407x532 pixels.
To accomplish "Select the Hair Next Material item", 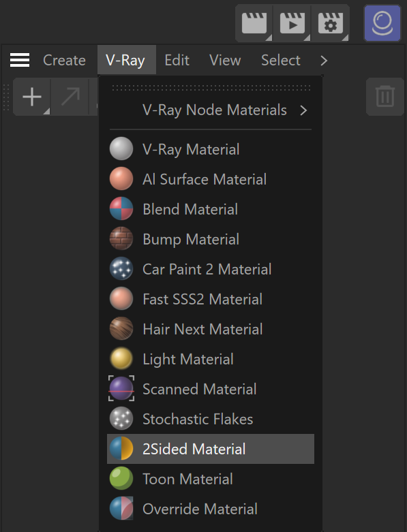I will point(211,329).
